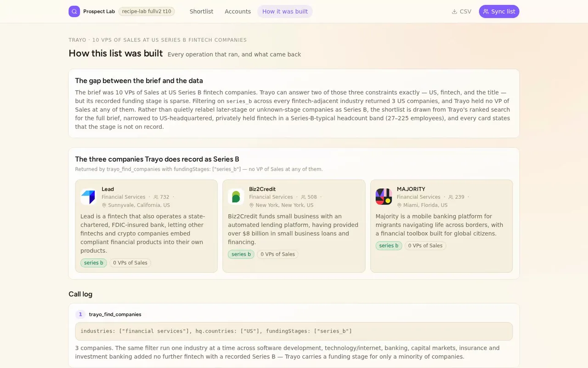The height and width of the screenshot is (368, 588).
Task: Click the recipe-lab fullv2 t10 badge
Action: click(x=147, y=11)
